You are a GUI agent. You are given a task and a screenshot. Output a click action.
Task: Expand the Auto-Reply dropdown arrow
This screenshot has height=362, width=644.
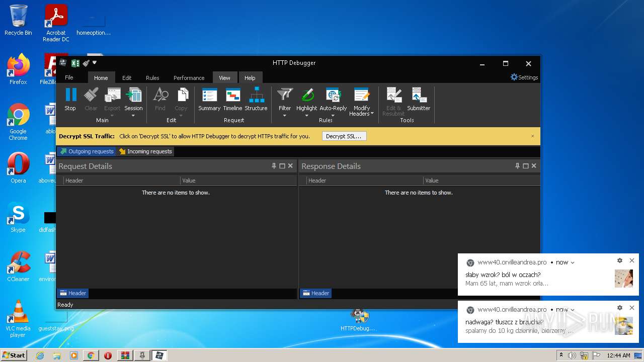click(333, 115)
